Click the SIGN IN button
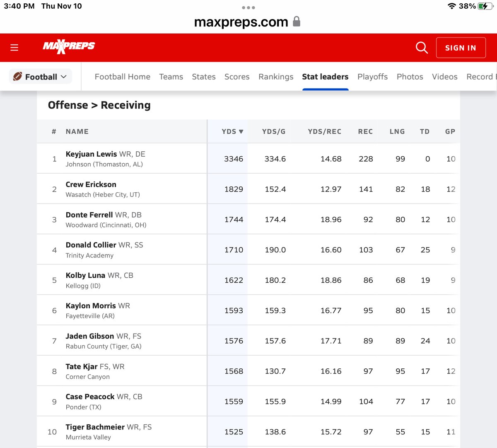The width and height of the screenshot is (497, 448). point(461,48)
